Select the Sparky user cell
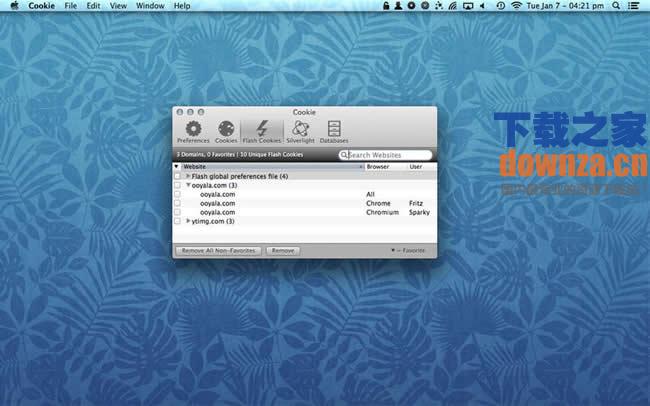Image resolution: width=650 pixels, height=406 pixels. 419,212
